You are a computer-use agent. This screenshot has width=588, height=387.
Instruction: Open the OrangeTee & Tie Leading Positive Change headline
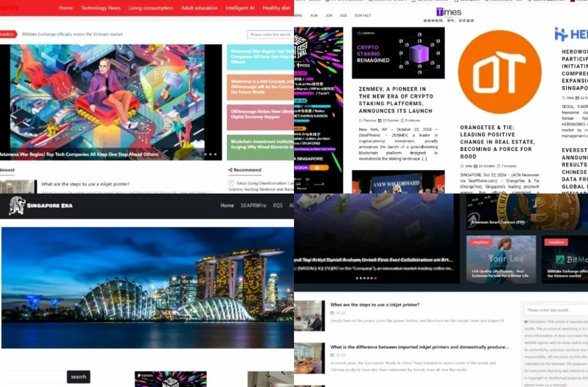pyautogui.click(x=498, y=142)
